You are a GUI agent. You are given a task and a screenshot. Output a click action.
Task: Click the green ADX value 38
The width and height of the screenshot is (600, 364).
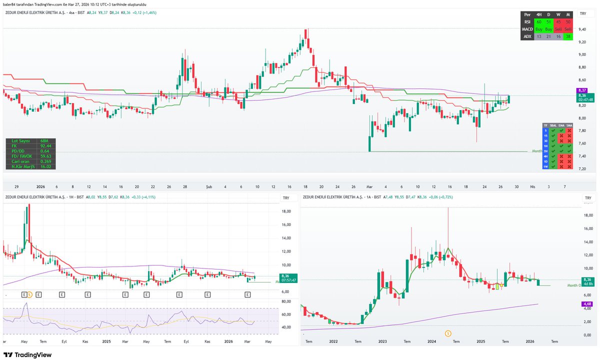tap(568, 36)
